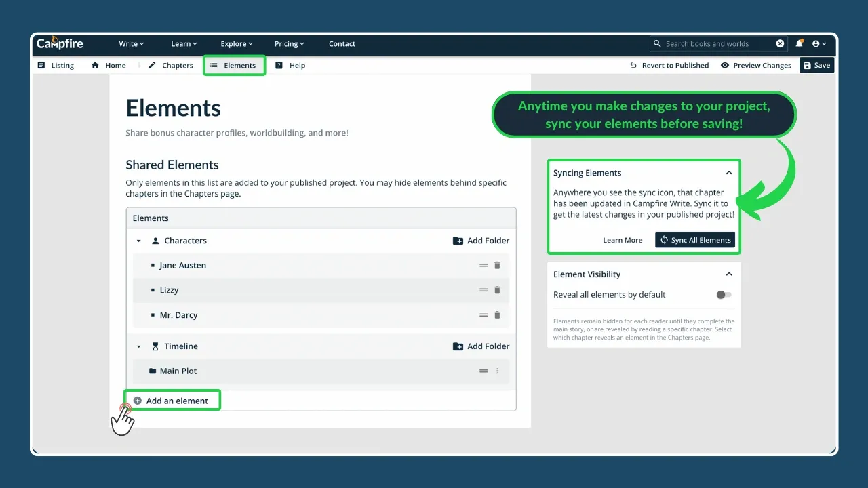868x488 pixels.
Task: Open the Learn dropdown menu
Action: [183, 43]
